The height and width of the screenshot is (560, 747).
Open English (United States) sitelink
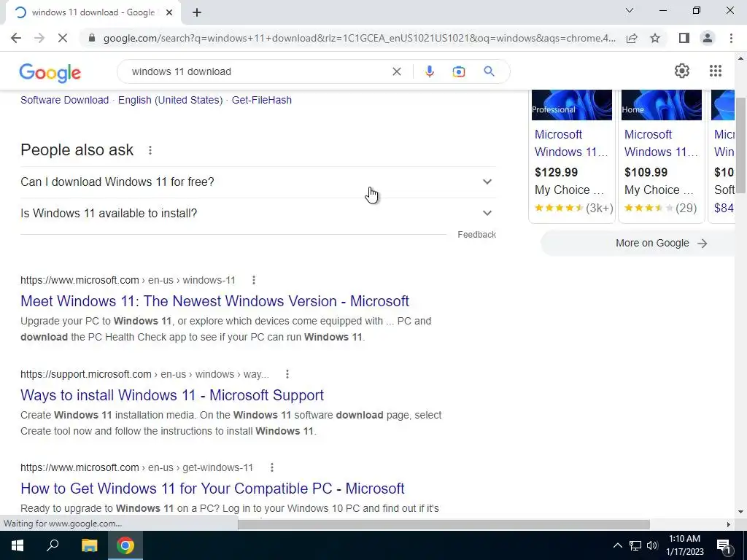click(x=171, y=100)
